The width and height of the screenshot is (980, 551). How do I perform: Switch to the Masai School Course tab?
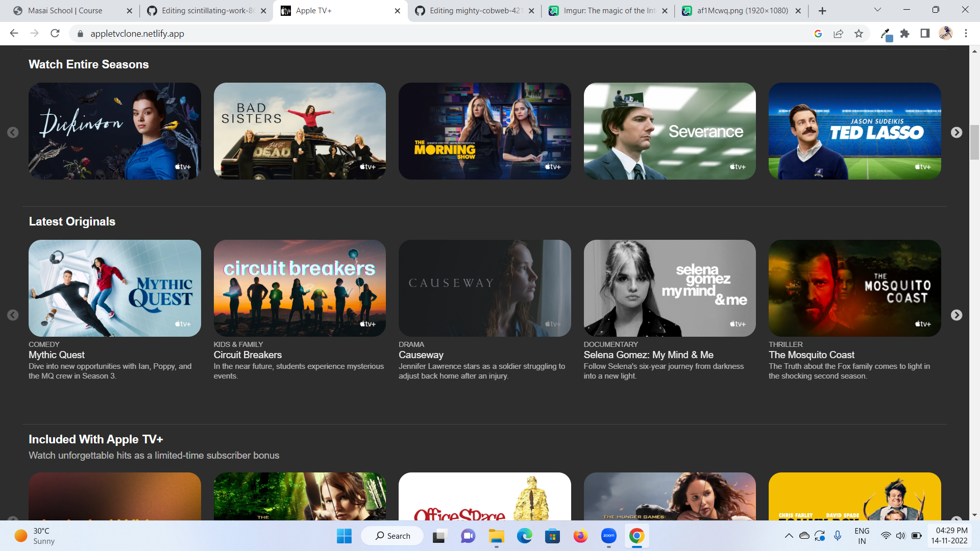[x=65, y=11]
